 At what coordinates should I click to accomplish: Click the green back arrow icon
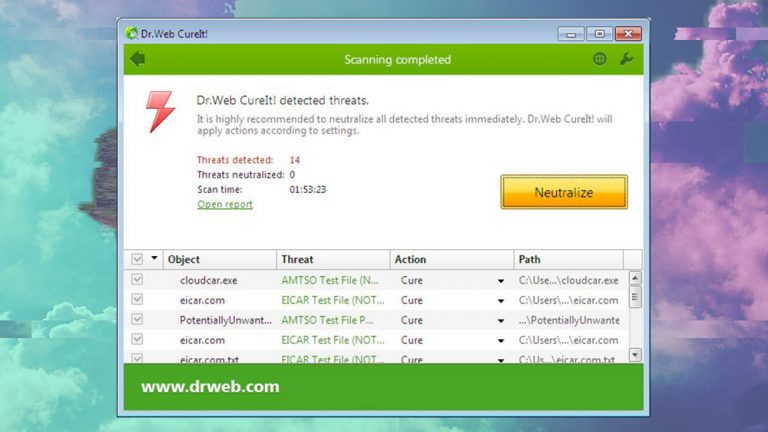[x=137, y=59]
